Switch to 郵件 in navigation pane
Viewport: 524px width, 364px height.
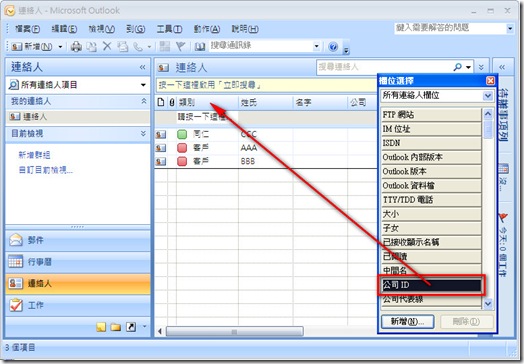(x=78, y=240)
